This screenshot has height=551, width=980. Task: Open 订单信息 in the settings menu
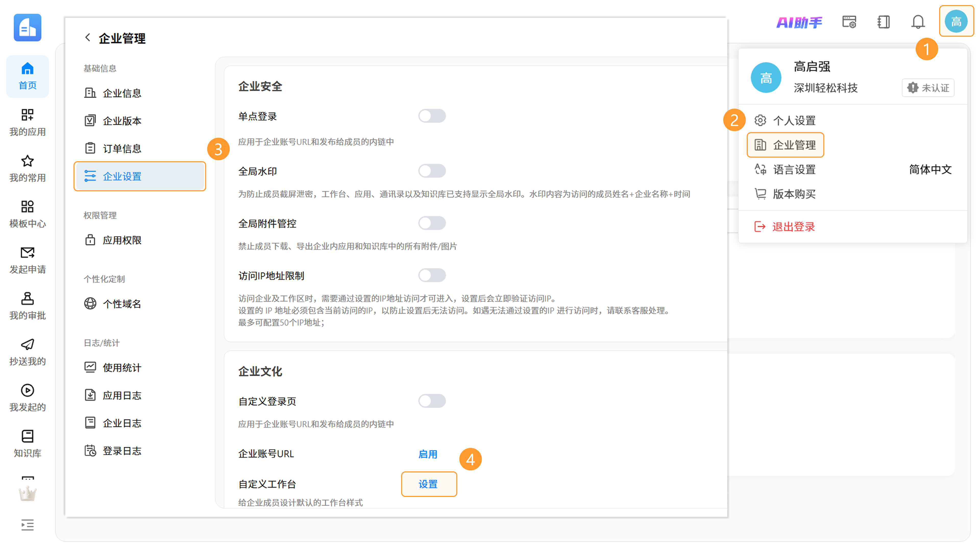tap(140, 149)
